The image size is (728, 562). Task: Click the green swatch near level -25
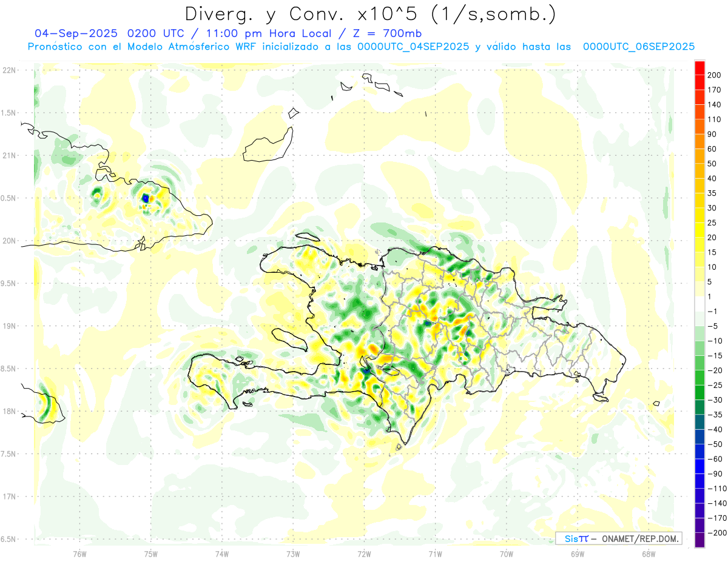[699, 392]
